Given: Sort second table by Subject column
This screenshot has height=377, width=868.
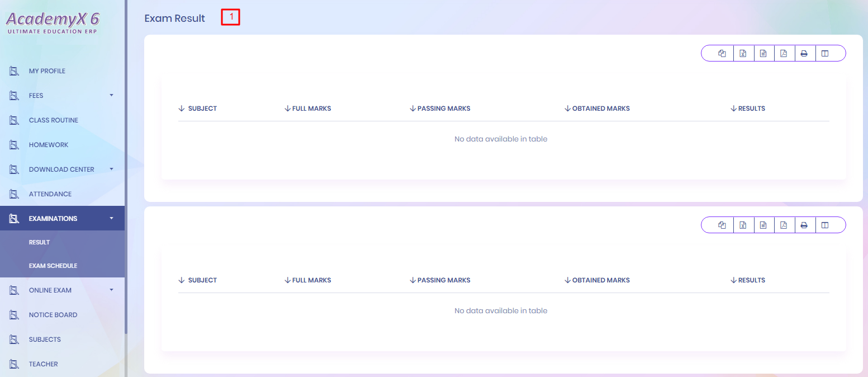Looking at the screenshot, I should click(202, 280).
